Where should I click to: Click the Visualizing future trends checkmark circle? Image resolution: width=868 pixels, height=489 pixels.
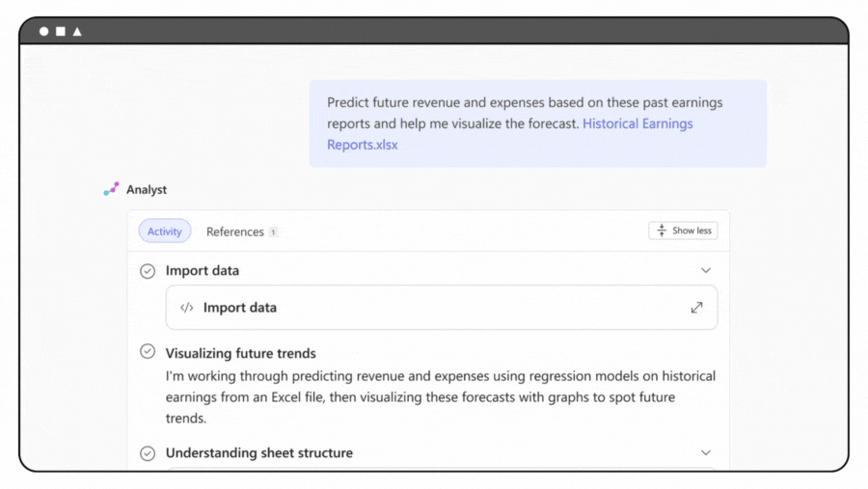click(x=148, y=352)
